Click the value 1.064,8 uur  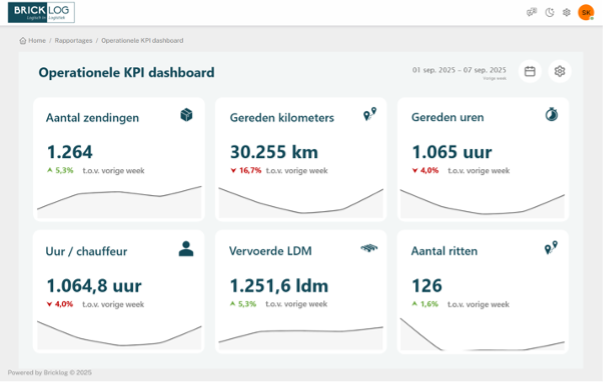pos(94,286)
